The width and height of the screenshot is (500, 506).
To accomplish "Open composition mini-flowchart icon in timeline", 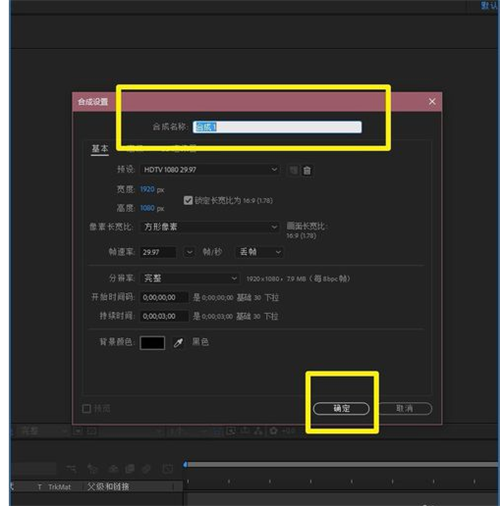I will coord(71,469).
